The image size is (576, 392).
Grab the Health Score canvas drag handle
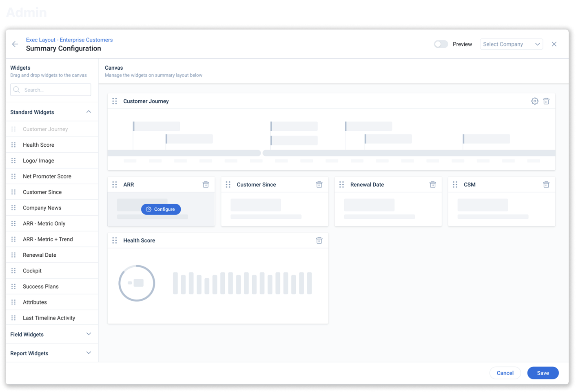[x=115, y=240]
